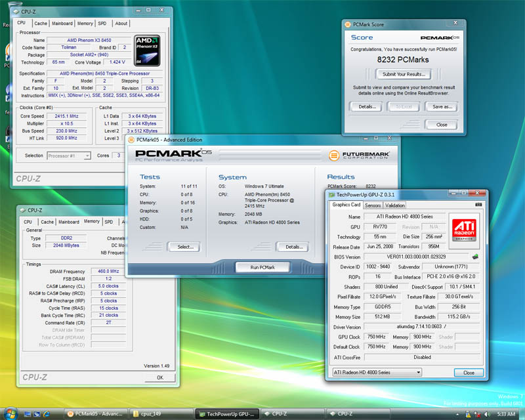Screen dimensions: 525x420
Task: Click the CPU-Z Name field AMD Phenom X3 8450
Action: [89, 40]
